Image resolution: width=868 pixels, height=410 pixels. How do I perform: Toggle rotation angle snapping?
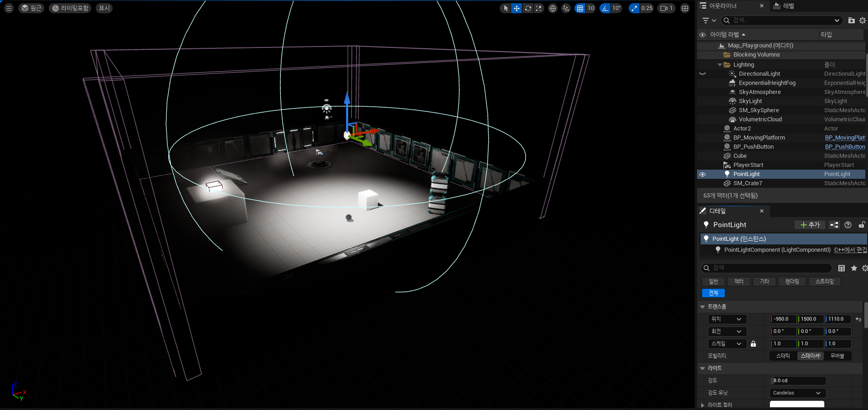coord(605,8)
